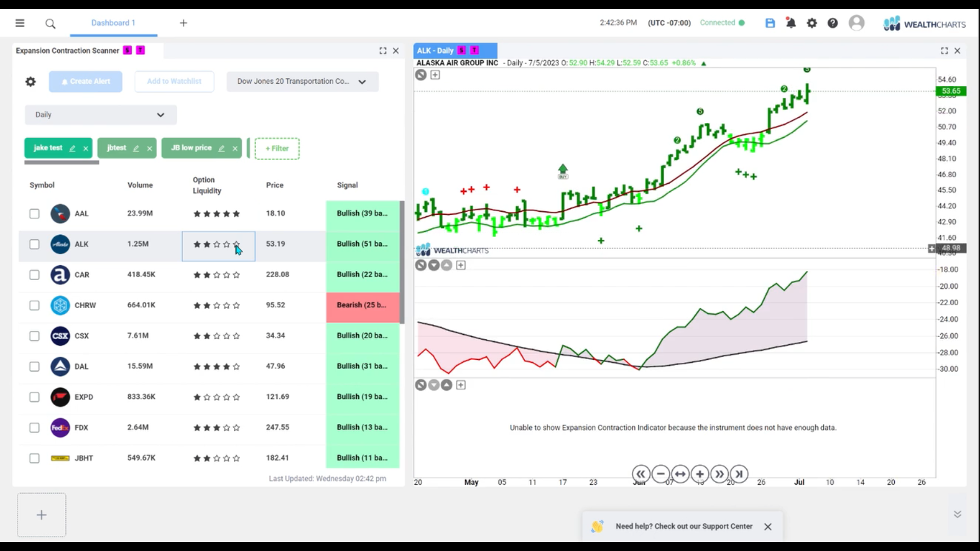Remove the 'JB low price' filter
The width and height of the screenshot is (980, 551).
point(235,148)
